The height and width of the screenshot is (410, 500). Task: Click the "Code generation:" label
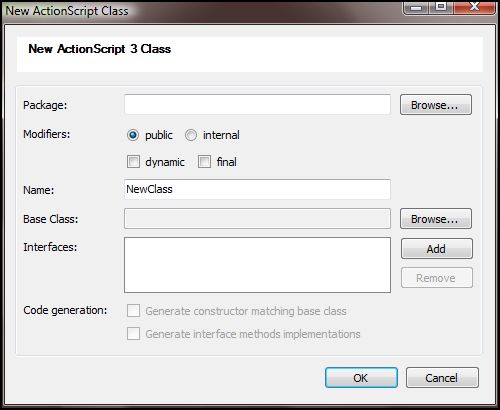coord(65,310)
